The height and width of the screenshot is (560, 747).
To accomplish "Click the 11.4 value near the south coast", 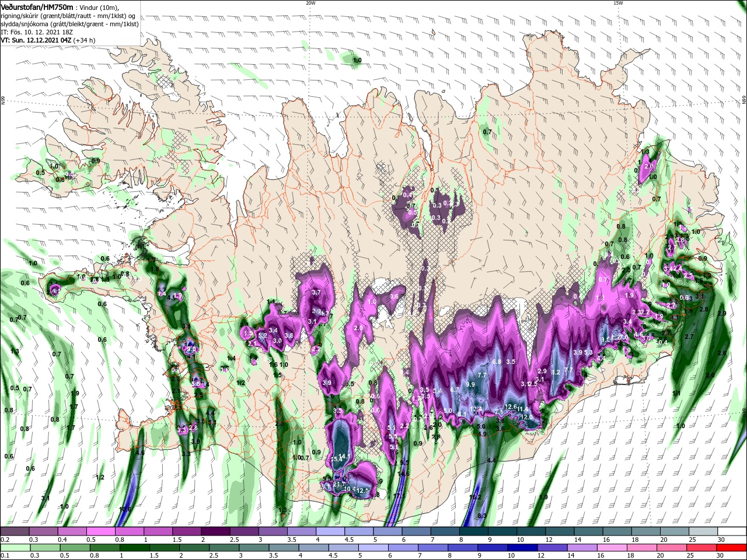I will point(522,409).
